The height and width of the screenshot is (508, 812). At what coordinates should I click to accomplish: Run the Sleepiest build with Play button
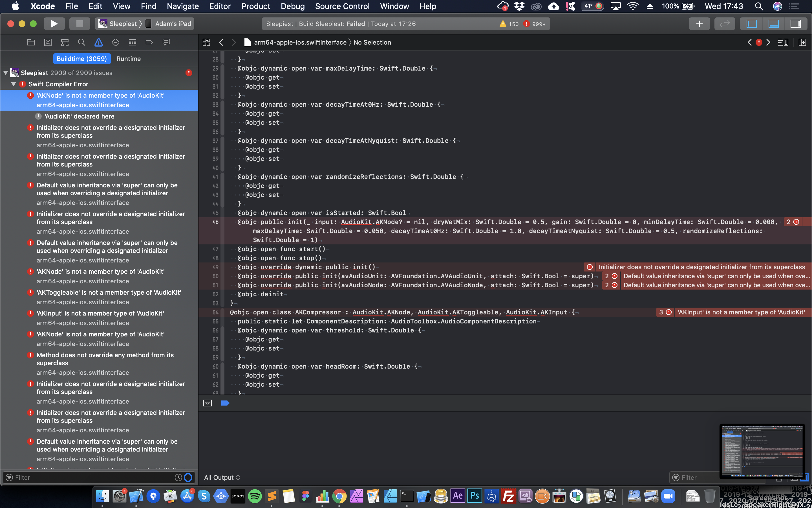pos(54,23)
